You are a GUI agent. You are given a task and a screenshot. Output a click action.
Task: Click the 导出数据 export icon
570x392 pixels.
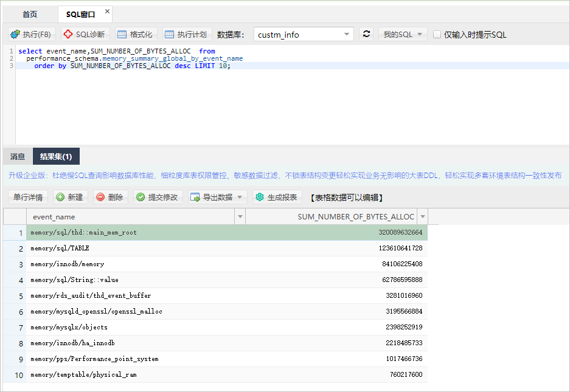[x=195, y=198]
